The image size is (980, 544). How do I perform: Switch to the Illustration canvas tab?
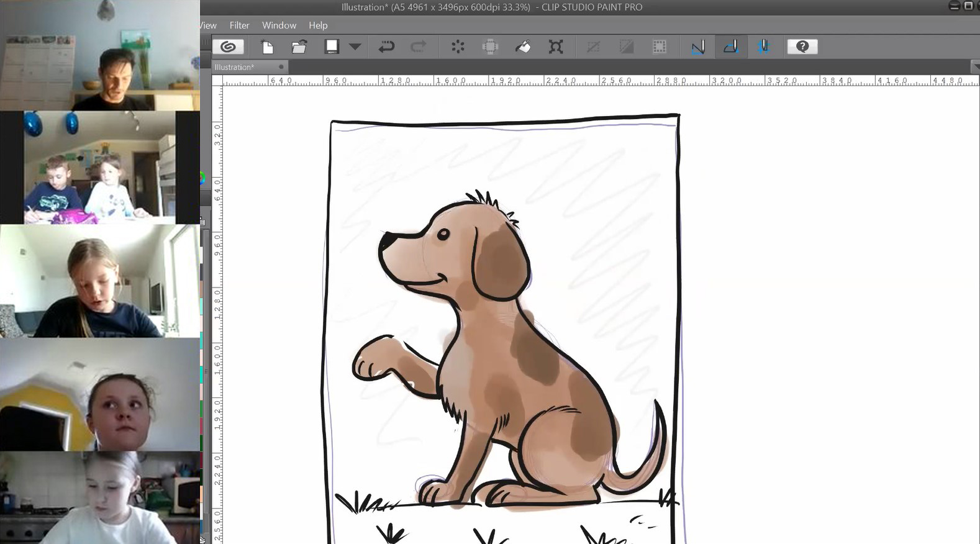235,67
